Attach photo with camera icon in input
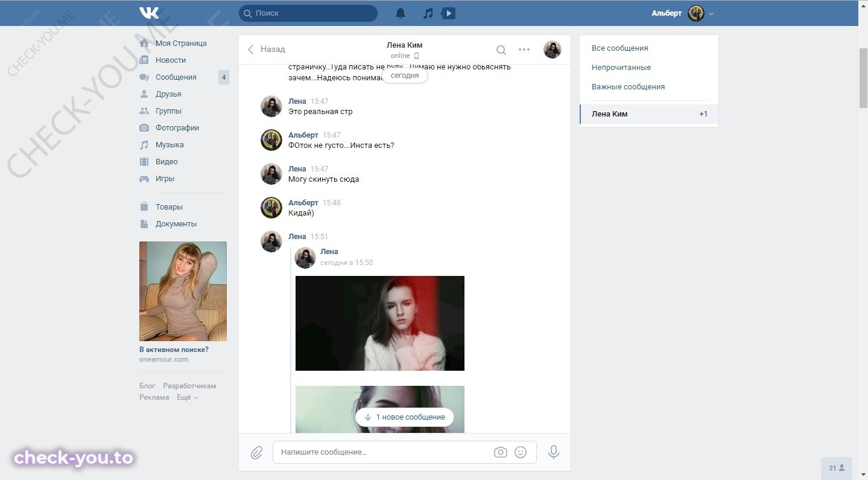Viewport: 868px width, 480px height. [x=500, y=452]
